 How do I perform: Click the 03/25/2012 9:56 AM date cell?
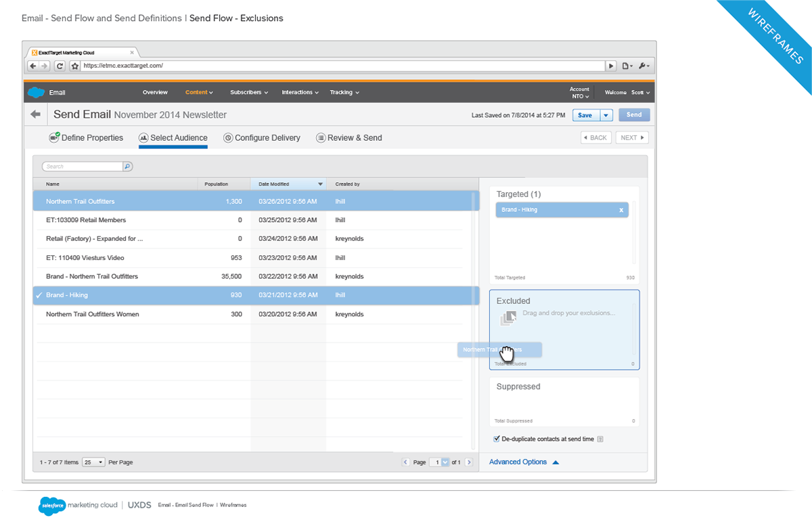click(288, 220)
